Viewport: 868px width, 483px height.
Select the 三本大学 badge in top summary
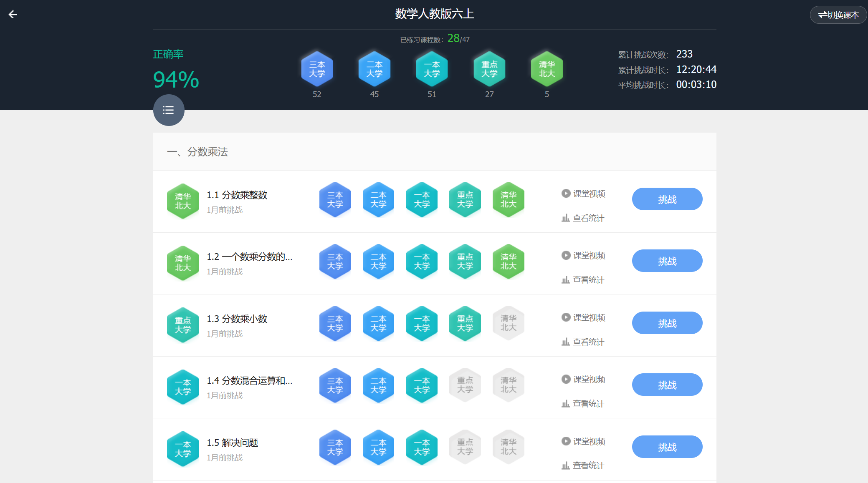(317, 69)
